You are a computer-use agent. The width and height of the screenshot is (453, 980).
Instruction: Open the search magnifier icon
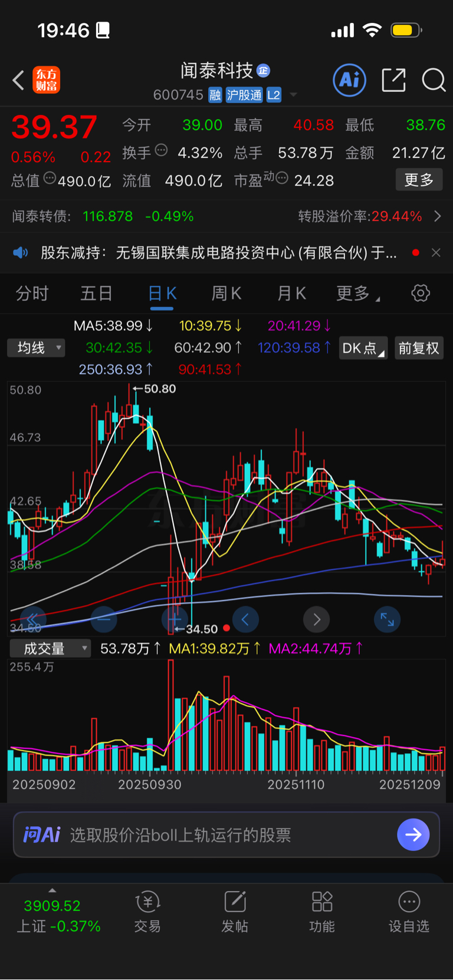(434, 80)
